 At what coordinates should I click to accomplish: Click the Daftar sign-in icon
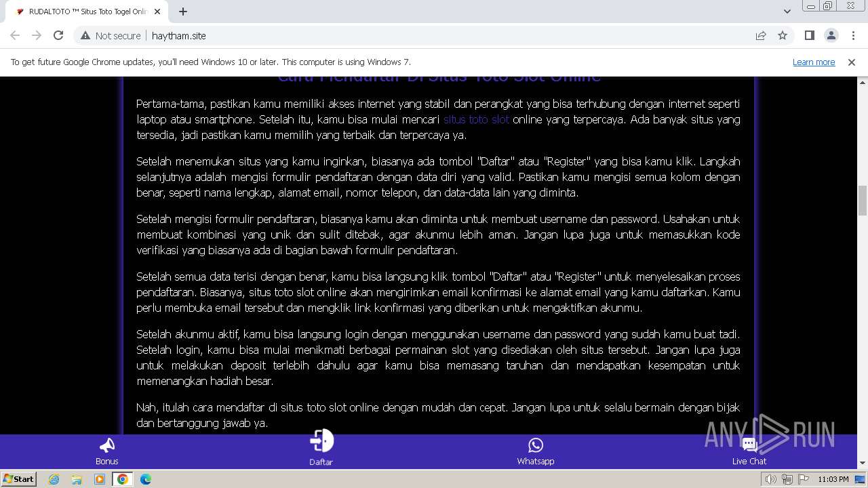pyautogui.click(x=321, y=441)
